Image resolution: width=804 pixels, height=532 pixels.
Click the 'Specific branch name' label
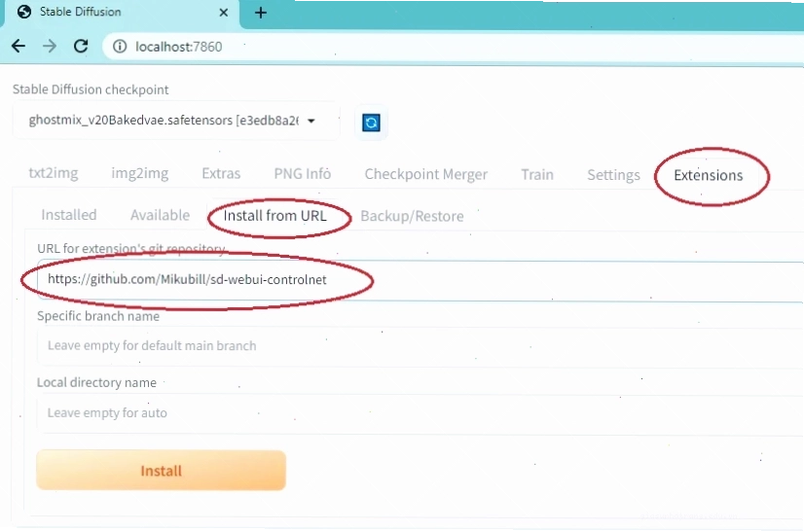(98, 316)
